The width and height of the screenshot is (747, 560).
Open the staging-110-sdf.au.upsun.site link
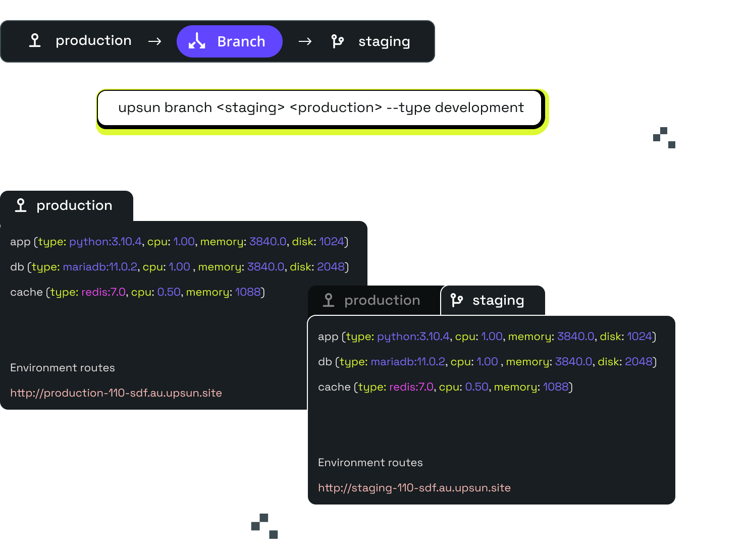414,488
